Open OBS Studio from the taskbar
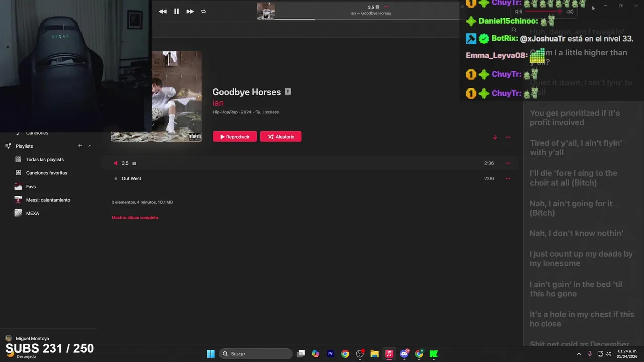The width and height of the screenshot is (644, 362). coord(360,354)
